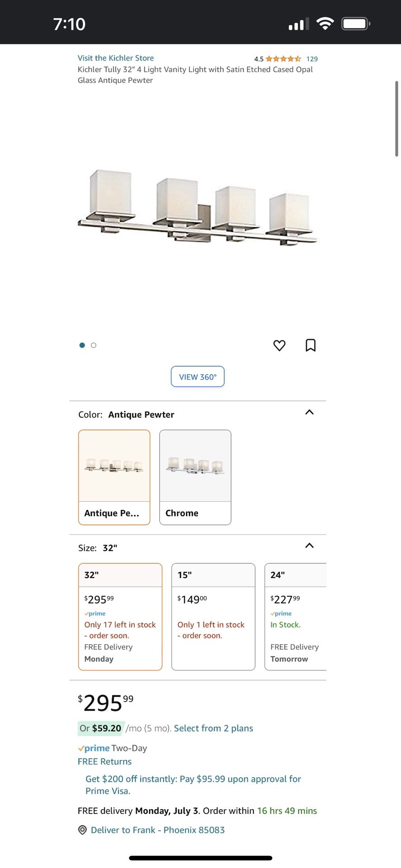Select the second image dot indicator
This screenshot has height=868, width=401.
pyautogui.click(x=94, y=345)
